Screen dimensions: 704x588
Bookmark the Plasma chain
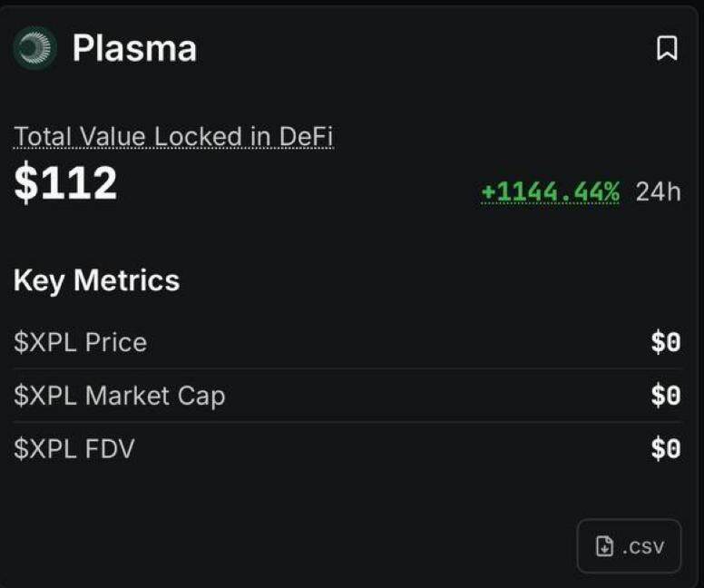point(667,48)
